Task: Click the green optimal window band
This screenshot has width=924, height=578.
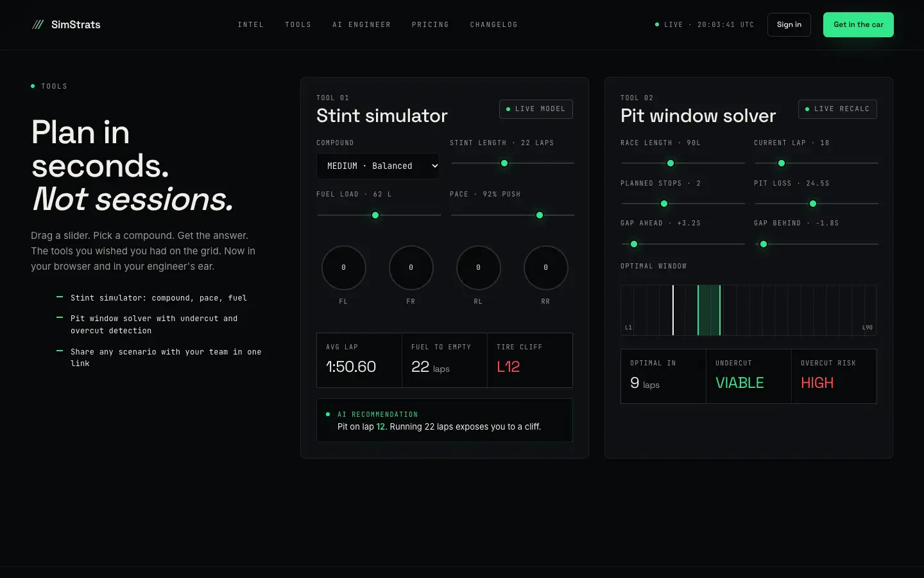Action: 709,310
